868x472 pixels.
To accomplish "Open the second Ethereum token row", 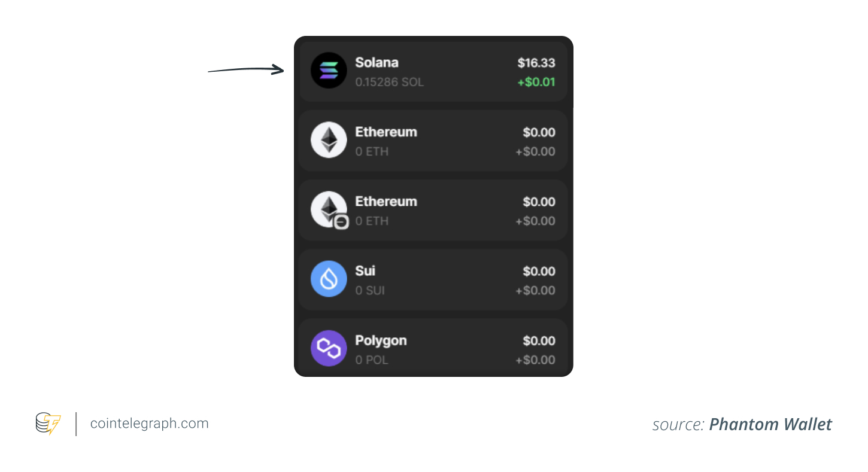I will coord(433,209).
